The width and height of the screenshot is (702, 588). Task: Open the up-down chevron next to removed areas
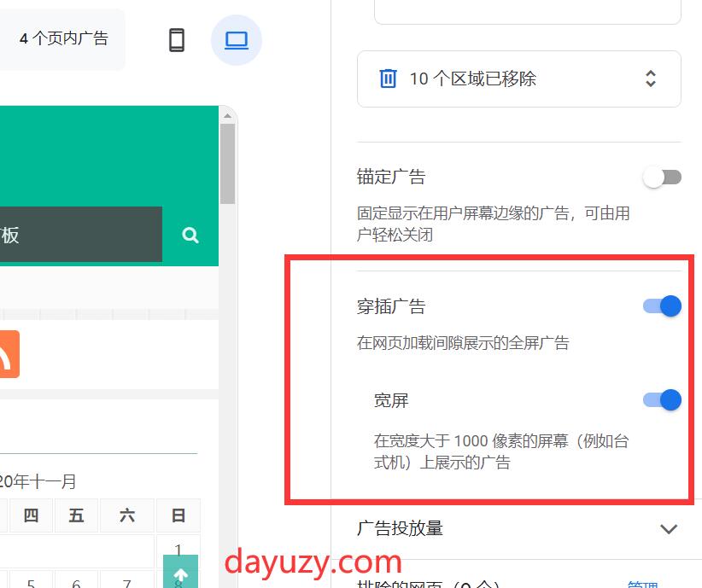[x=650, y=79]
